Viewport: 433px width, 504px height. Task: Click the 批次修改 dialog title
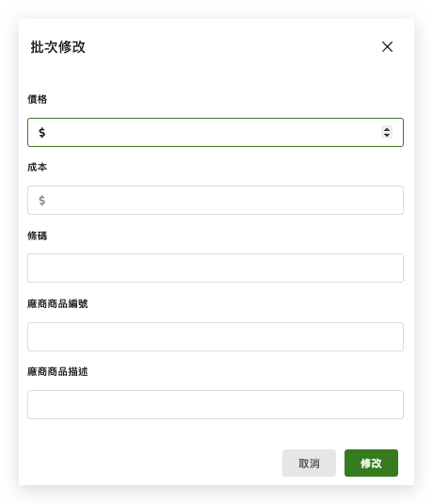58,47
